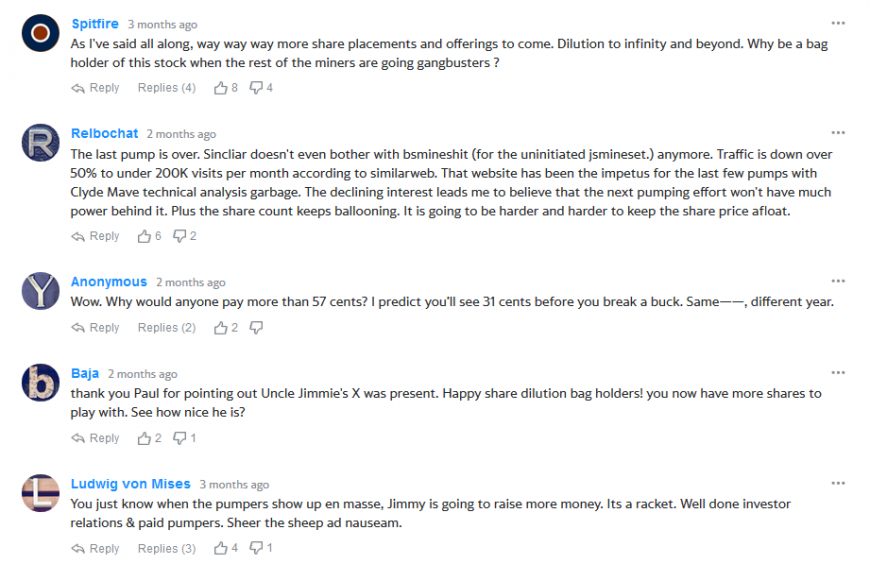Dislike Ludwig von Mises' comment
Screen dimensions: 870x564
tap(255, 548)
